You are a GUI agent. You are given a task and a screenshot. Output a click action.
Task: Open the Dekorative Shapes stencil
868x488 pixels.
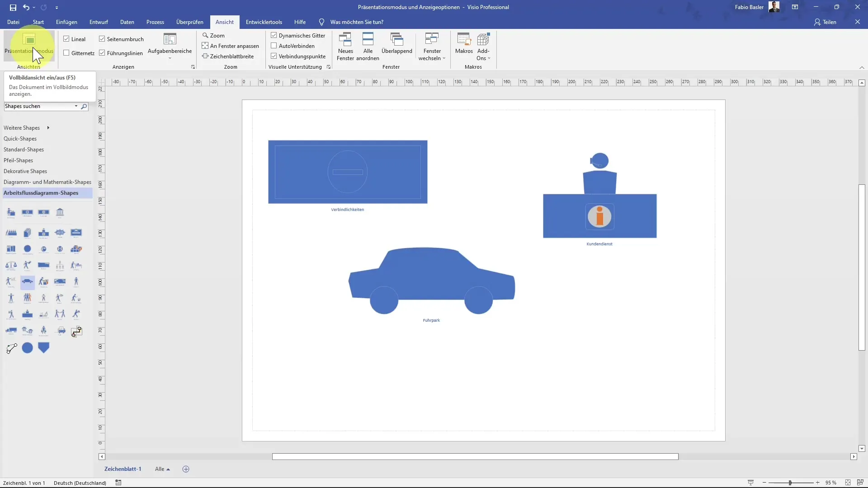[25, 171]
